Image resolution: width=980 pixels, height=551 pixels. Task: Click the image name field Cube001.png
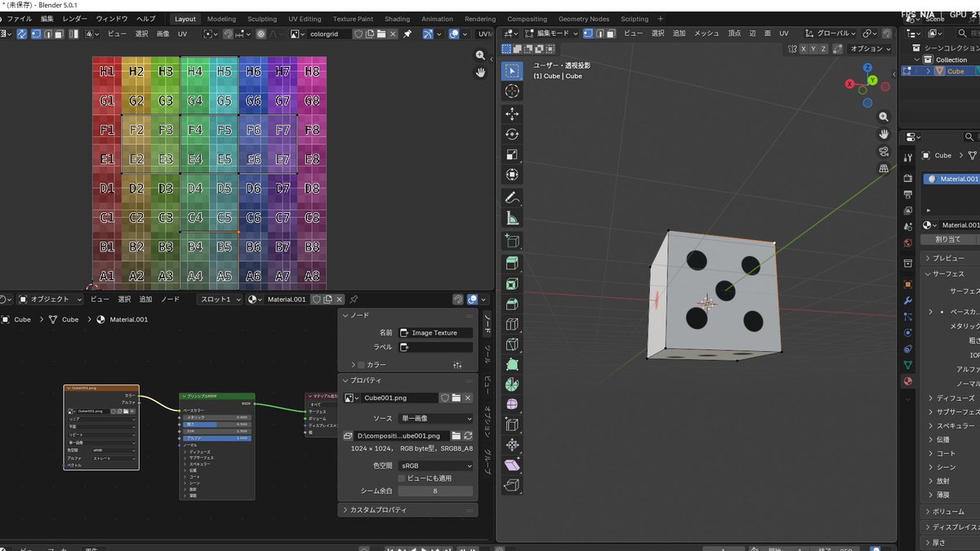click(x=400, y=398)
